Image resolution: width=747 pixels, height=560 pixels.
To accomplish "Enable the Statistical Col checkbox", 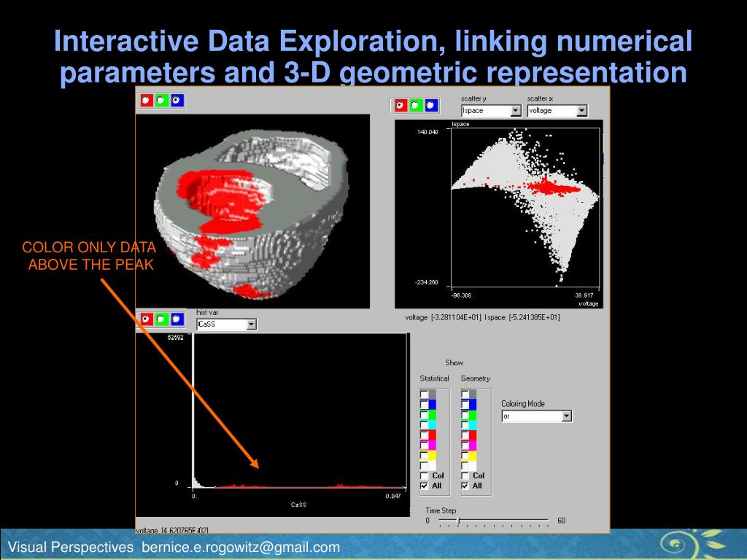I will click(424, 475).
